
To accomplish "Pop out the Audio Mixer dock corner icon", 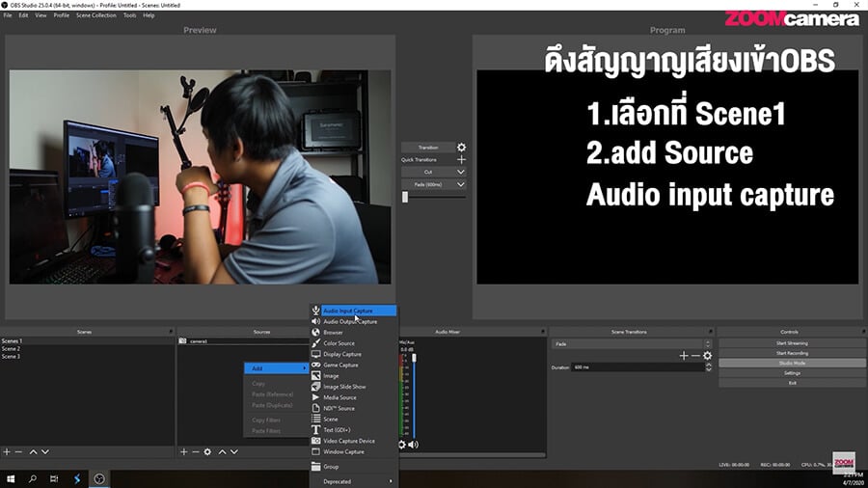I will (x=542, y=332).
